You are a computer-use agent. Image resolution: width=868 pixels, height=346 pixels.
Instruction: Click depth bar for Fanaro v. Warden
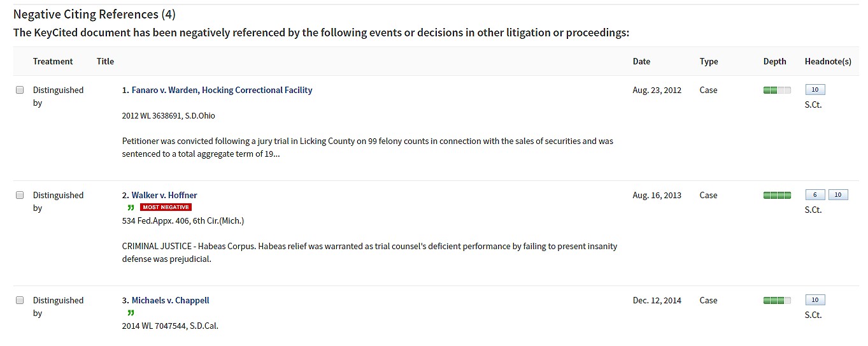777,90
